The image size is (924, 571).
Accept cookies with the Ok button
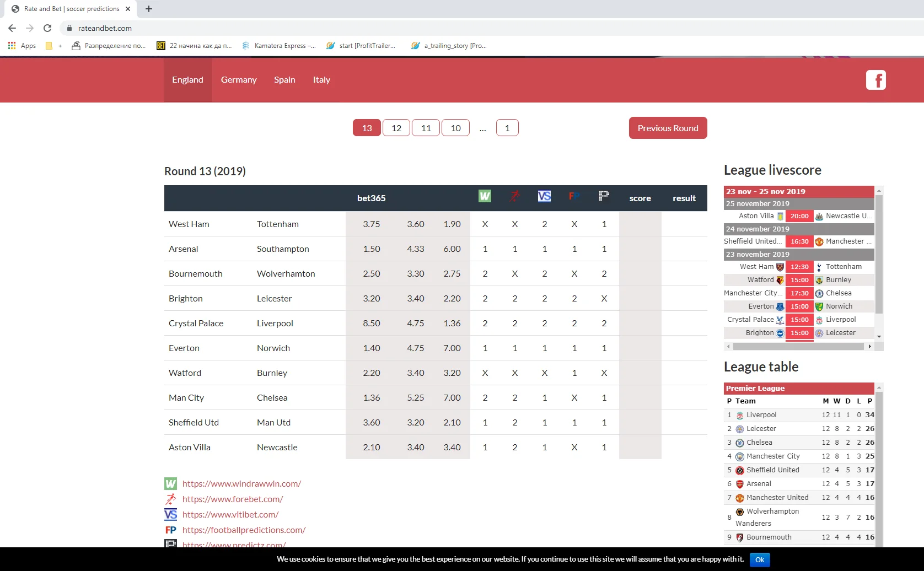click(x=759, y=560)
